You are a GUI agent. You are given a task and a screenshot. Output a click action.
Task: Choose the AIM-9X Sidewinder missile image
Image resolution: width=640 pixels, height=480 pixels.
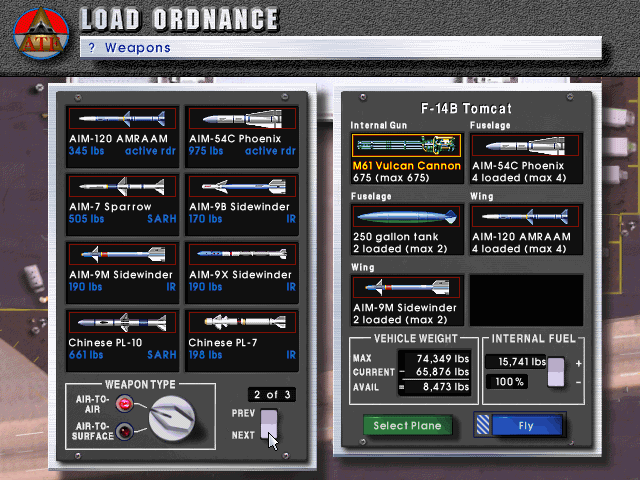click(x=242, y=254)
